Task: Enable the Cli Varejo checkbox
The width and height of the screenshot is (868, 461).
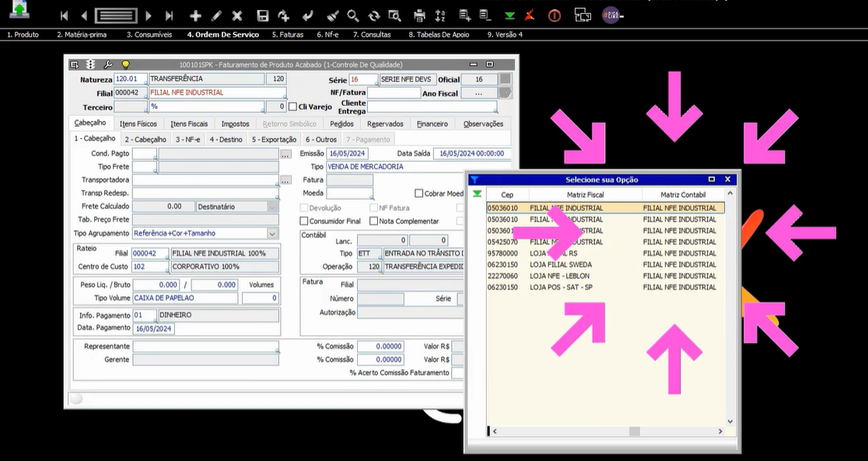Action: click(x=293, y=107)
